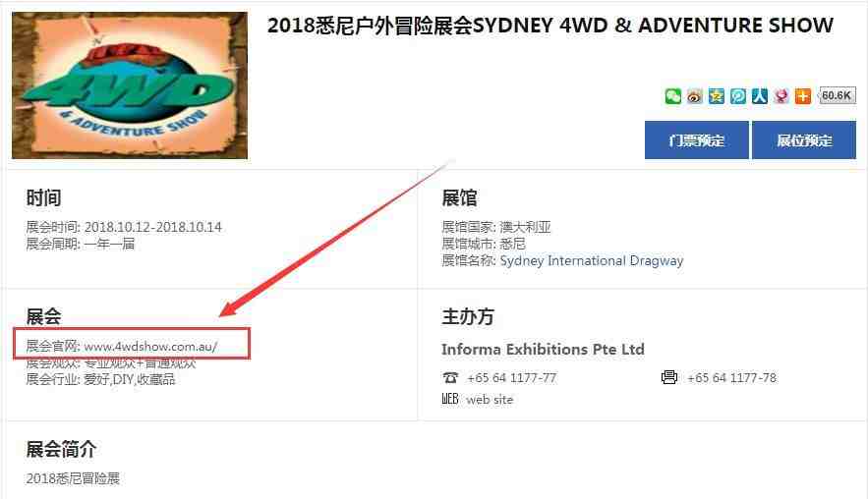Share to Sina Weibo icon
This screenshot has width=868, height=499.
tap(694, 96)
